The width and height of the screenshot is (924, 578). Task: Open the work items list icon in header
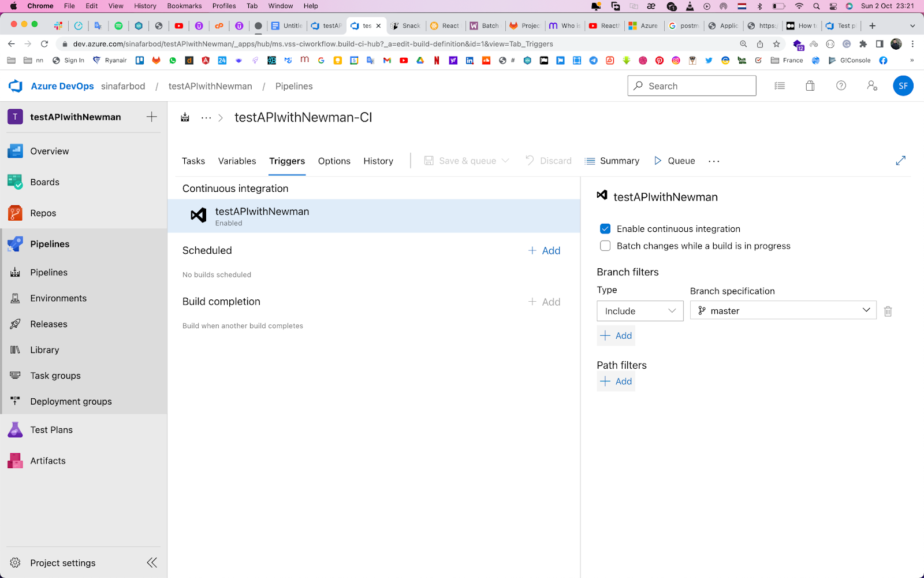coord(780,86)
